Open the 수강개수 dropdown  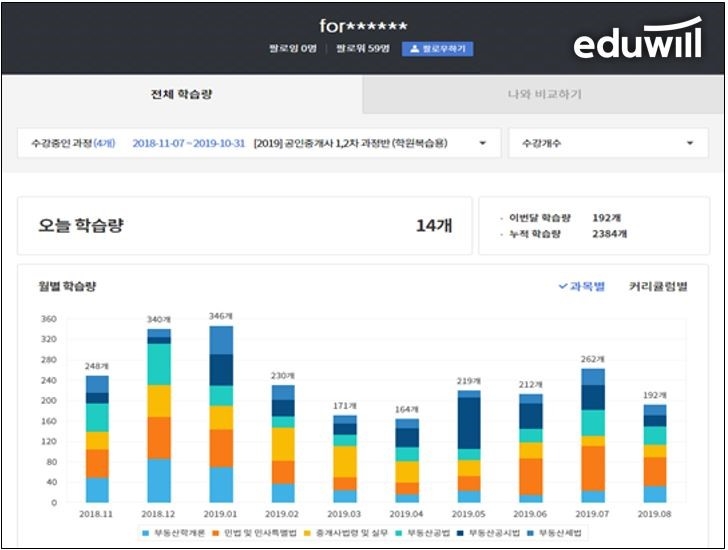coord(606,143)
